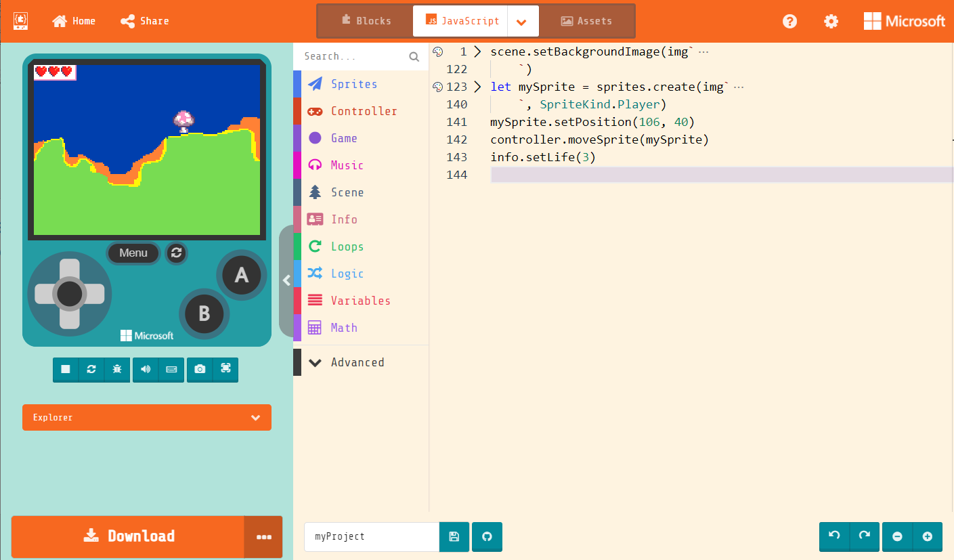Enter fullscreen simulator mode
The width and height of the screenshot is (954, 560).
tap(225, 370)
